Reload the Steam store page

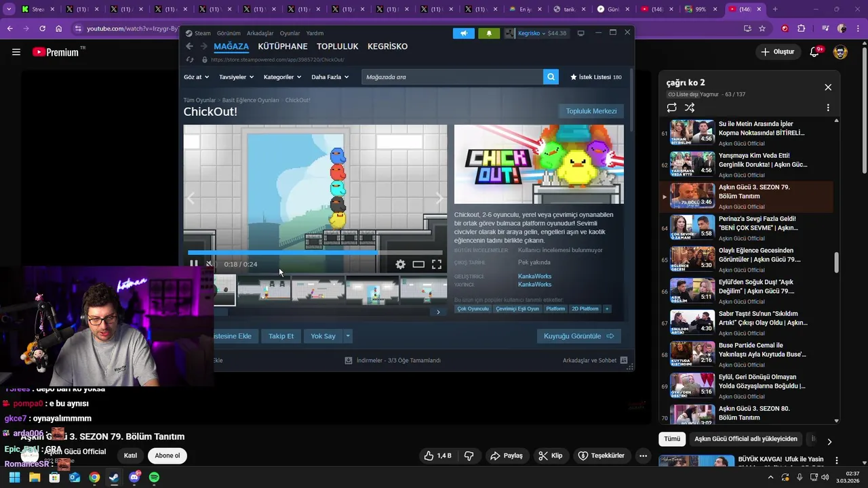[190, 60]
